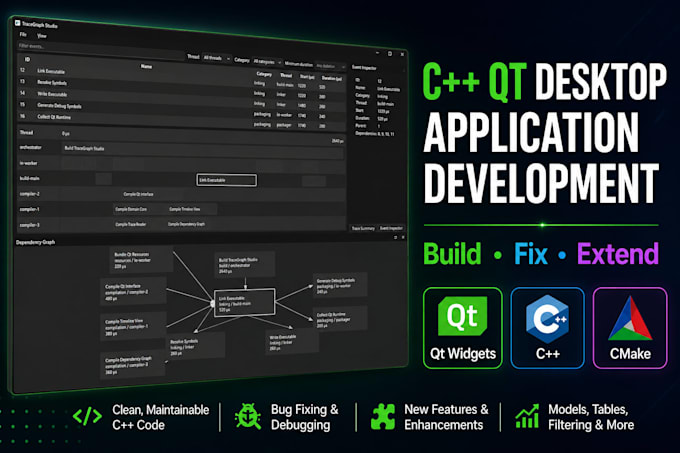Click the orchestrator thread label
The width and height of the screenshot is (680, 453).
30,147
